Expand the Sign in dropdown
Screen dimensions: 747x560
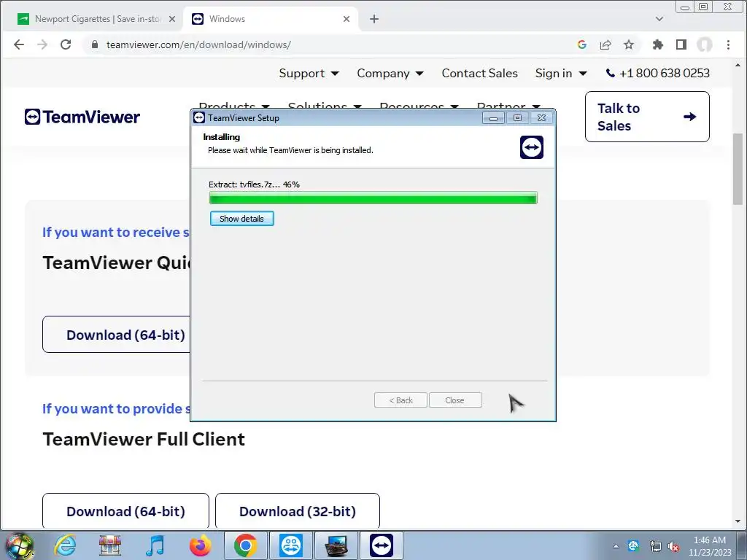(561, 74)
